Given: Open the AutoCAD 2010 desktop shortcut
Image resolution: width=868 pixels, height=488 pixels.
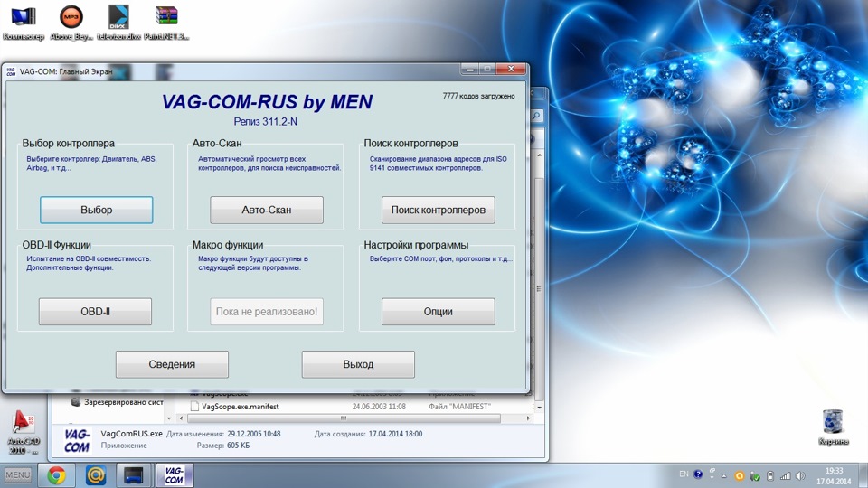Looking at the screenshot, I should [24, 433].
